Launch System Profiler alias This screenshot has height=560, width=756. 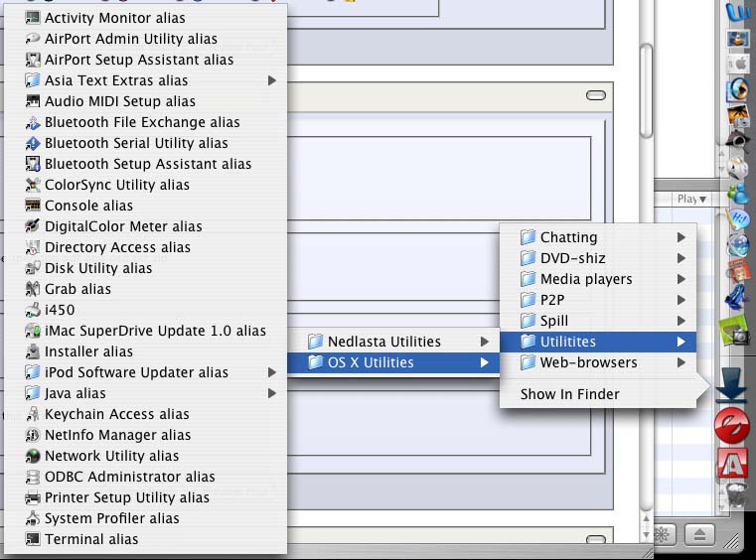(146, 518)
